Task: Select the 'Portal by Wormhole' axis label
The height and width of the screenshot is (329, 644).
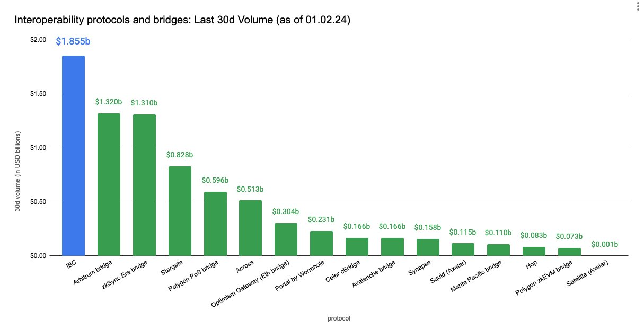Action: 301,275
